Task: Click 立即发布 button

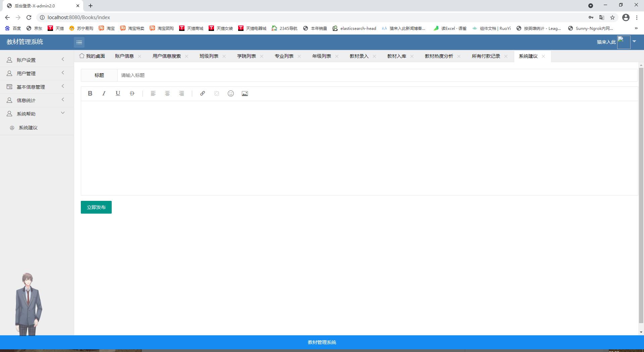Action: pos(96,207)
